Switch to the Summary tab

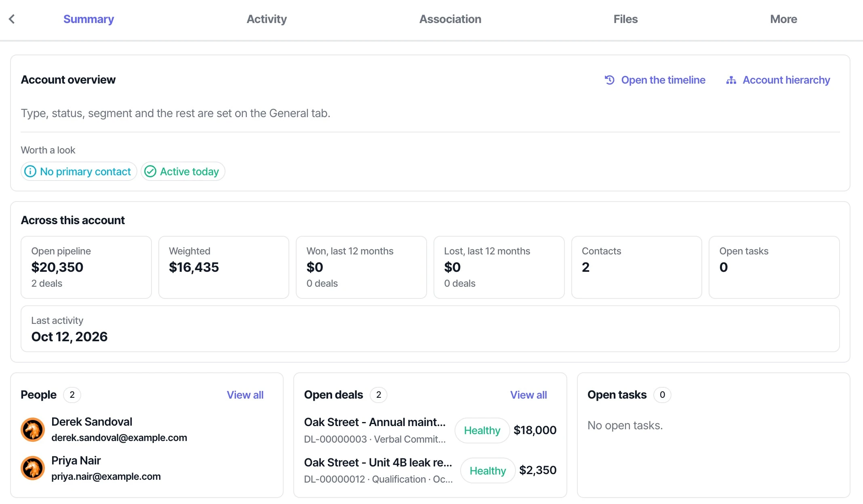point(88,19)
